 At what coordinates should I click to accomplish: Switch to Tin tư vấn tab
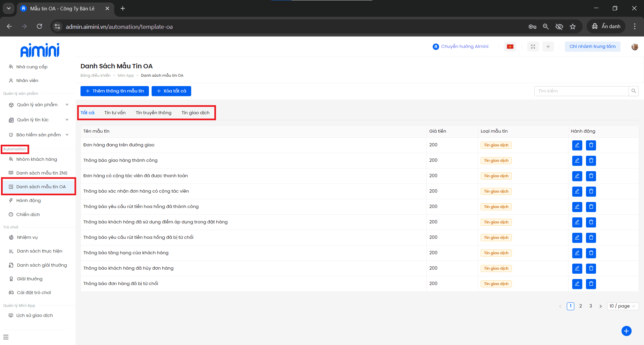point(115,113)
